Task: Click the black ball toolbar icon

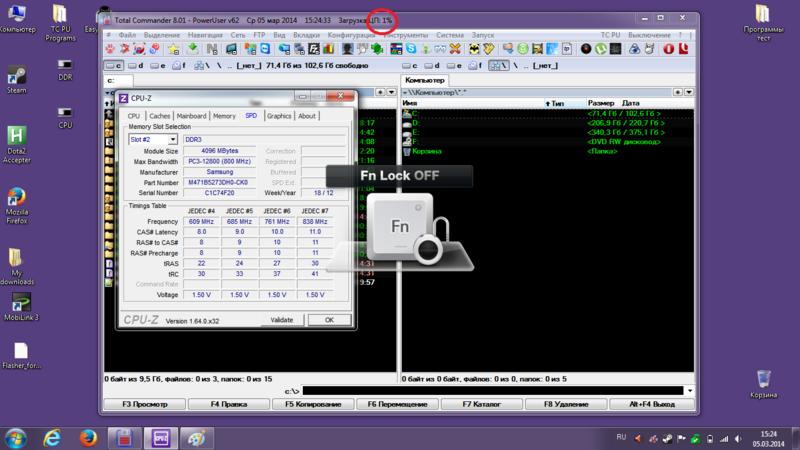Action: click(586, 49)
